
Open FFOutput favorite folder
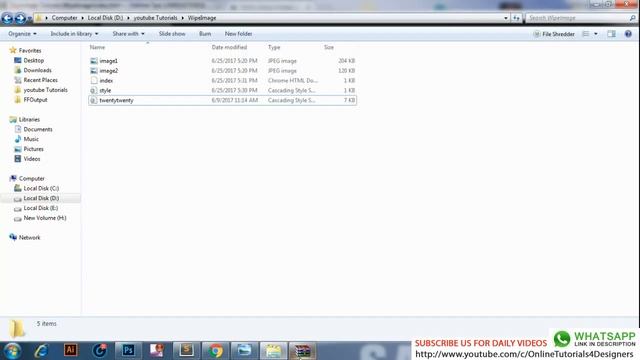point(35,100)
